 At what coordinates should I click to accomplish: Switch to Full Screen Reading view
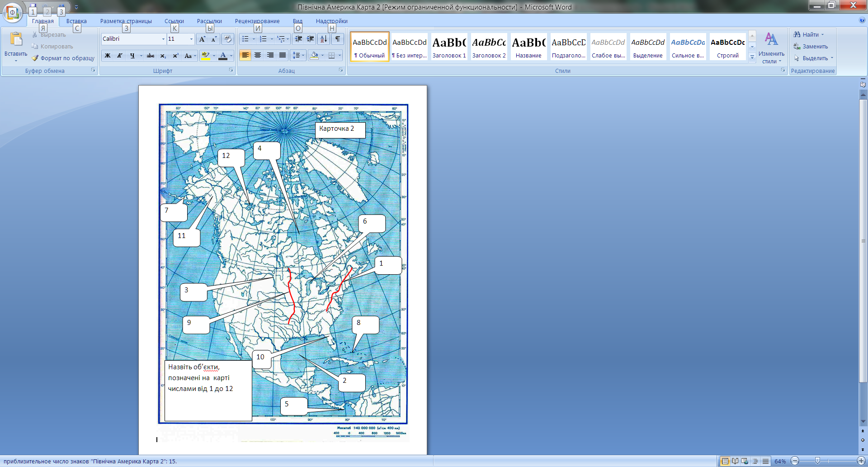(735, 461)
